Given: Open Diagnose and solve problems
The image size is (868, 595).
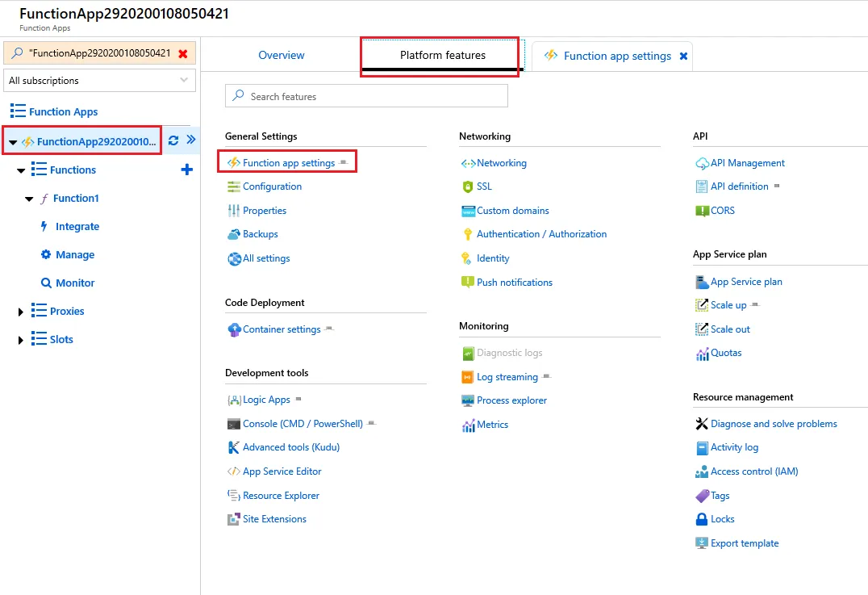Looking at the screenshot, I should [x=774, y=424].
